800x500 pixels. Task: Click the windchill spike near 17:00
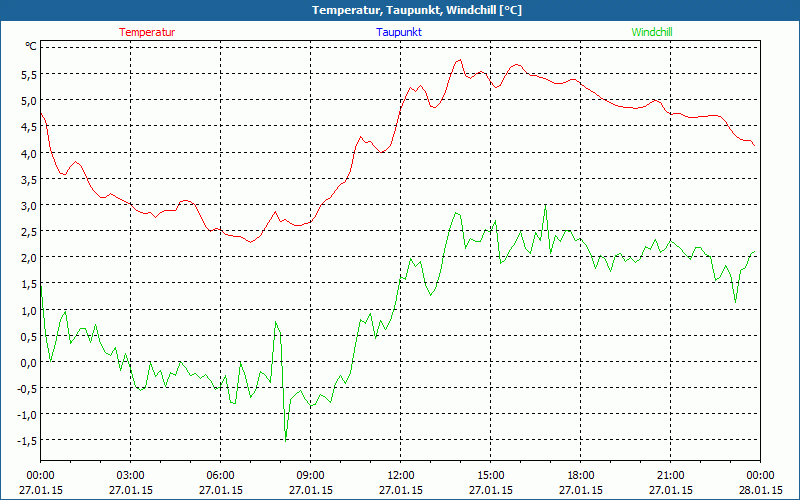[545, 206]
